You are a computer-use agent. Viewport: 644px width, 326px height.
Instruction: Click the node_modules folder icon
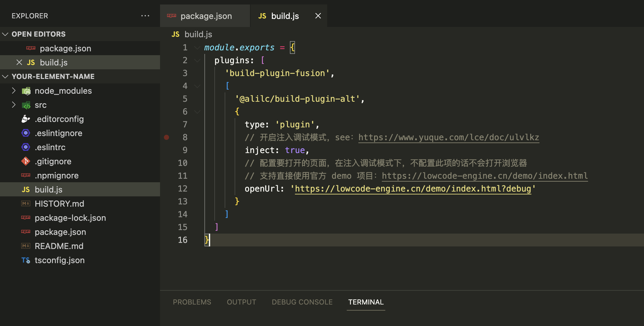[26, 90]
